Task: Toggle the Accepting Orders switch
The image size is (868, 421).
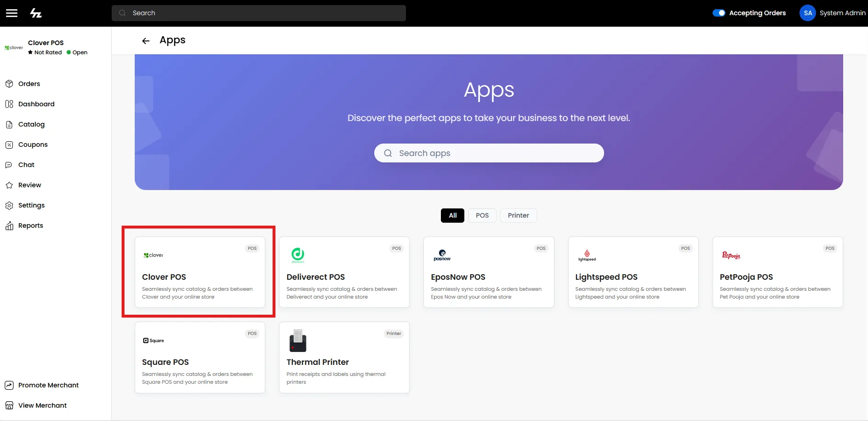Action: pos(719,13)
